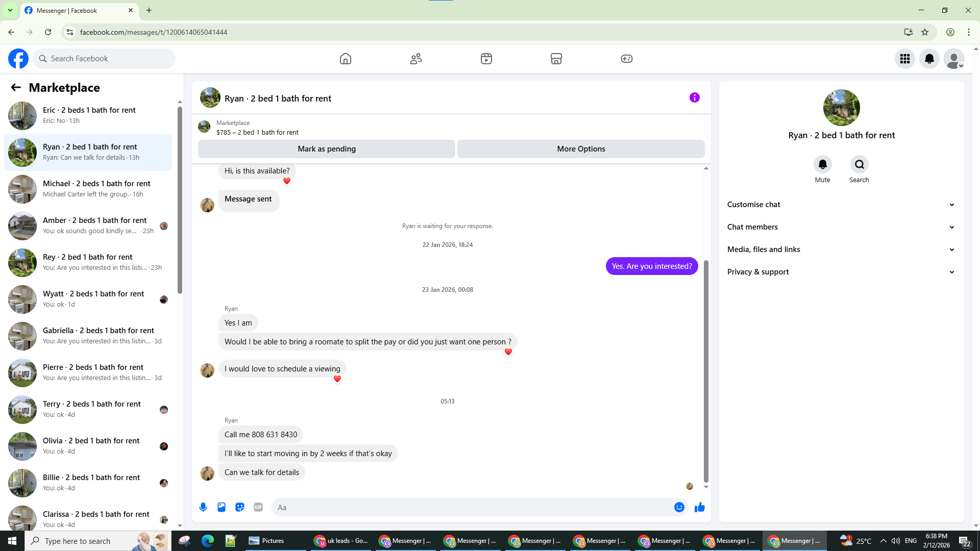
Task: Open Pierre 2 beds 1 bath conversation
Action: pos(88,372)
